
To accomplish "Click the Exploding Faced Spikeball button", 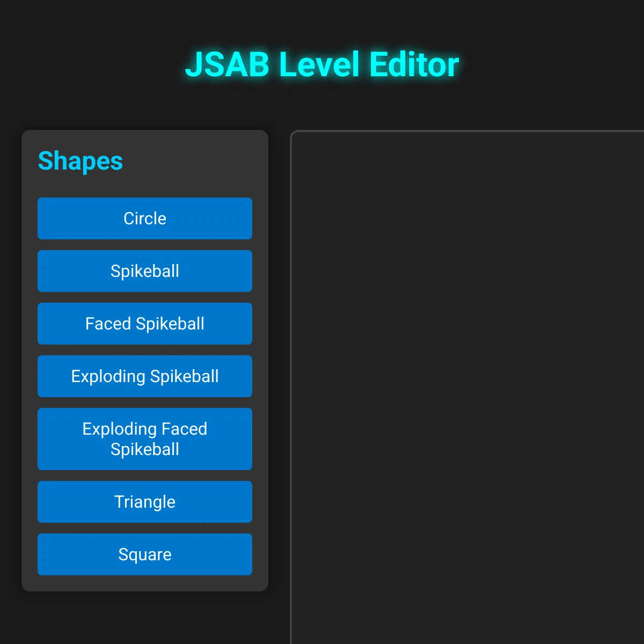I will pyautogui.click(x=145, y=439).
